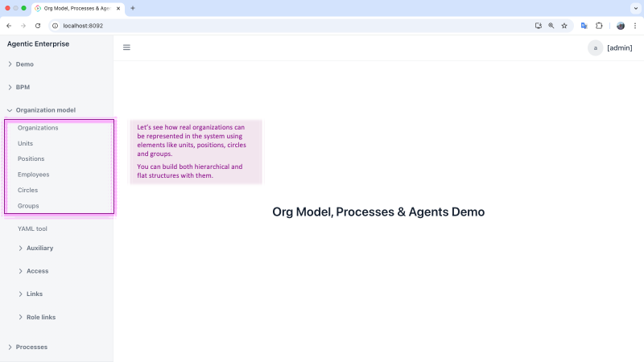Open the Chrome profile avatar
The image size is (644, 362).
[x=621, y=26]
